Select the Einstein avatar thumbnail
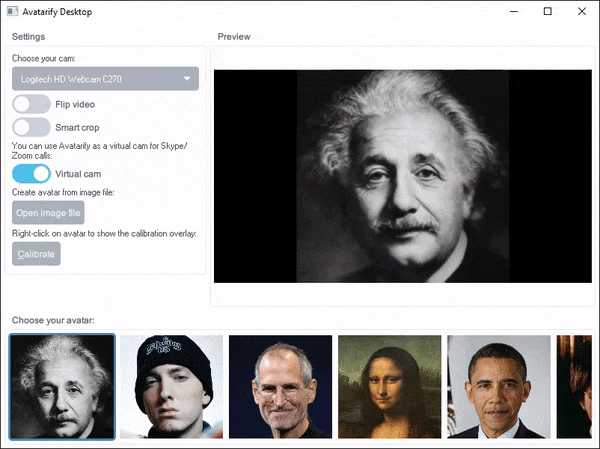This screenshot has width=600, height=449. (x=62, y=387)
